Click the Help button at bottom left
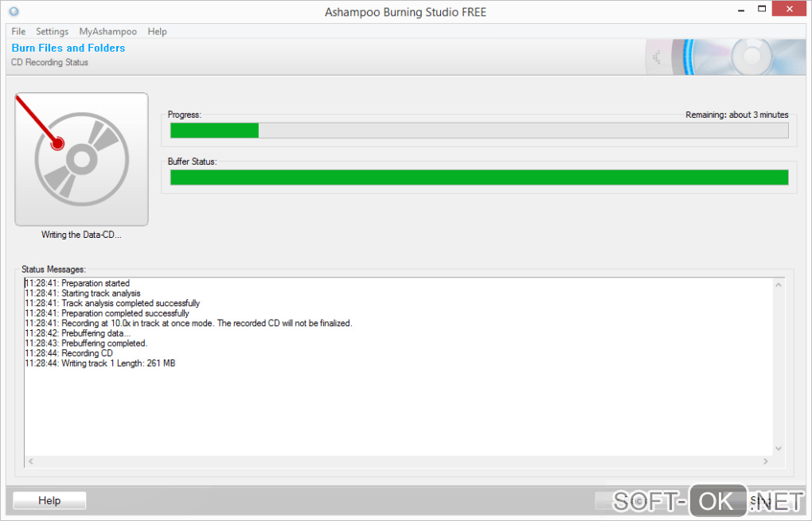The image size is (812, 521). click(x=49, y=500)
